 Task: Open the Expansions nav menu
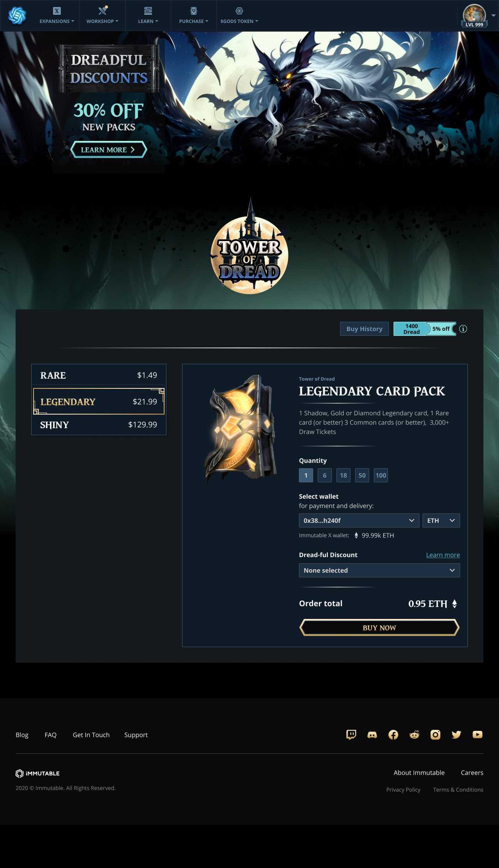tap(57, 16)
